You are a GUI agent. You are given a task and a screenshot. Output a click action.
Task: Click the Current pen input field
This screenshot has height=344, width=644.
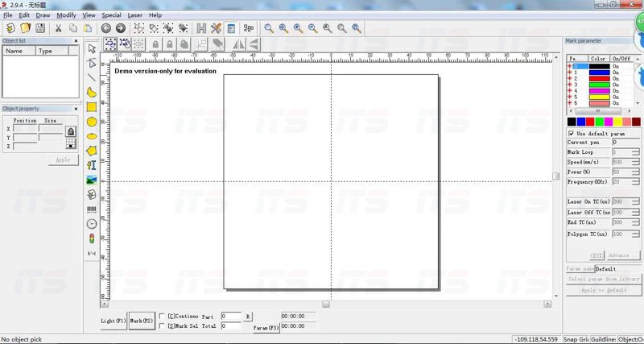coord(625,143)
